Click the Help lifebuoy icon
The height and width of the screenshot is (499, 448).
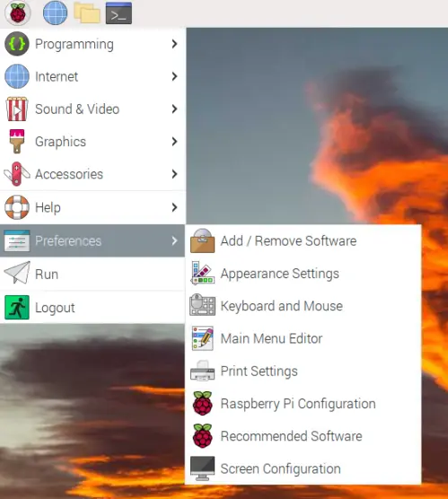click(17, 207)
